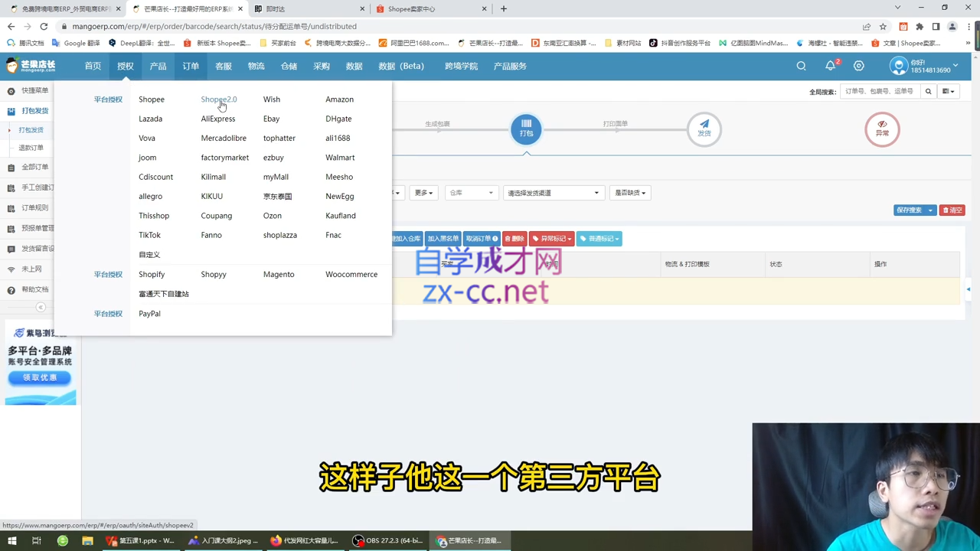Image resolution: width=980 pixels, height=551 pixels.
Task: Collapse the left sidebar chevron
Action: point(41,308)
